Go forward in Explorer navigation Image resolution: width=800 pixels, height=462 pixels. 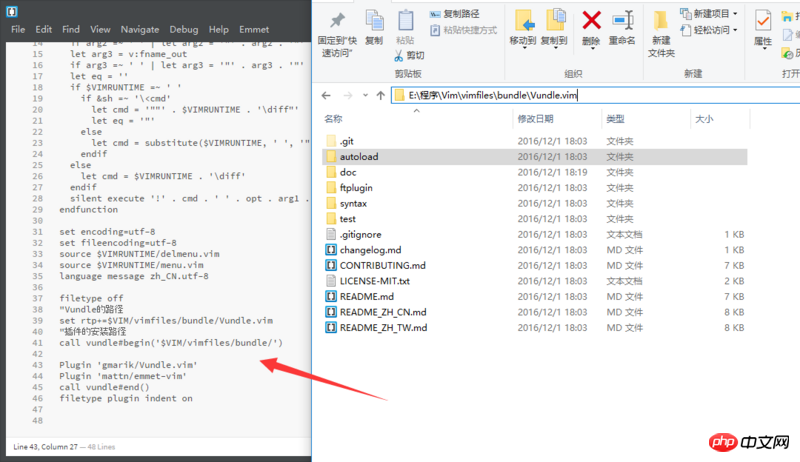pyautogui.click(x=347, y=95)
